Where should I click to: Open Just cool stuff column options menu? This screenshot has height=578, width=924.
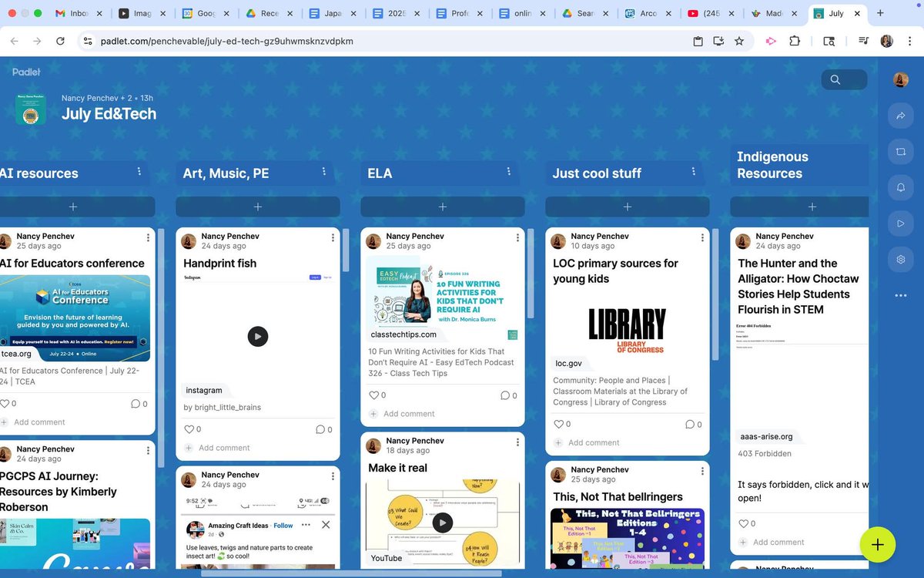[x=693, y=172]
